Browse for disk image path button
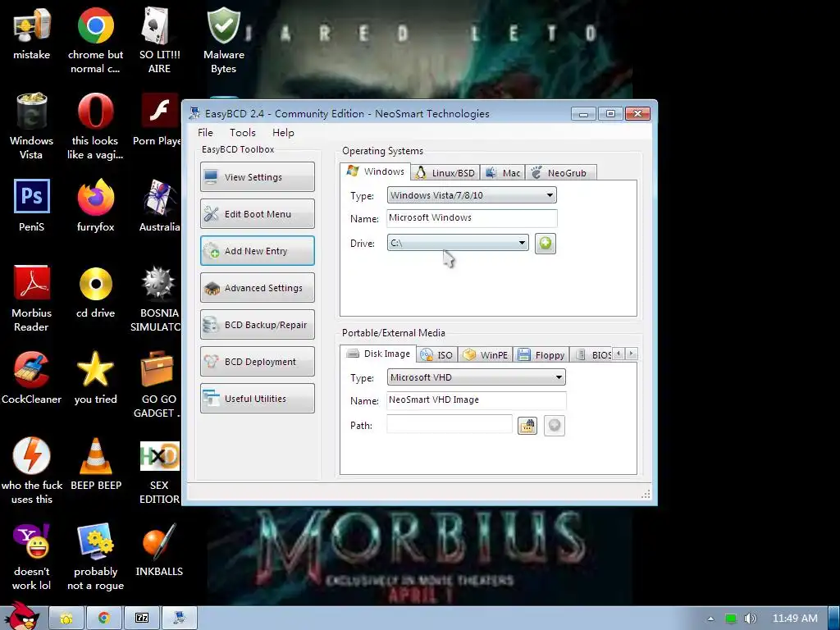Image resolution: width=840 pixels, height=630 pixels. pos(527,426)
